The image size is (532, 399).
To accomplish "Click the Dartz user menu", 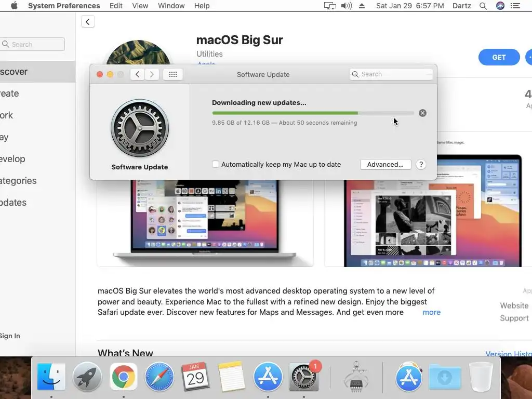I will click(x=462, y=6).
